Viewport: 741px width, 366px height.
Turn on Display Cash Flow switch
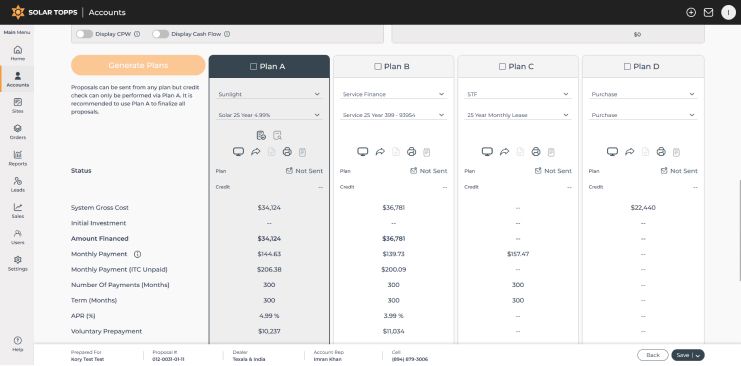click(x=160, y=34)
